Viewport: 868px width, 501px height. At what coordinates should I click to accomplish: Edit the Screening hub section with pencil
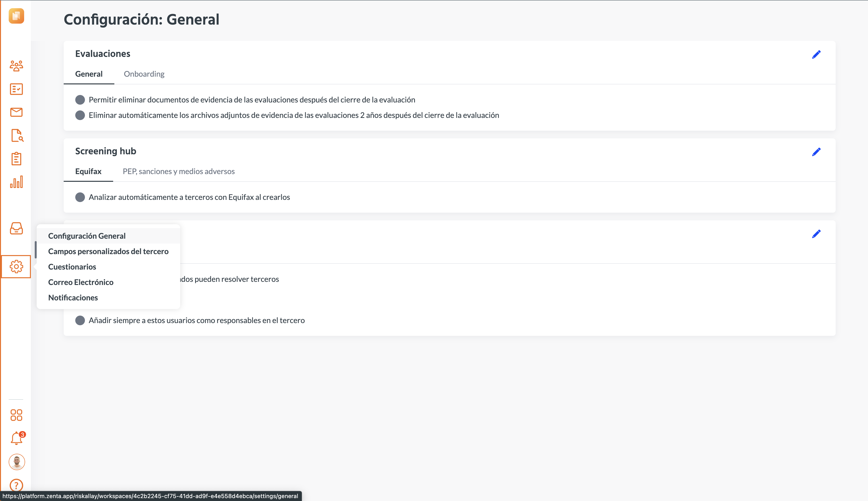(816, 152)
